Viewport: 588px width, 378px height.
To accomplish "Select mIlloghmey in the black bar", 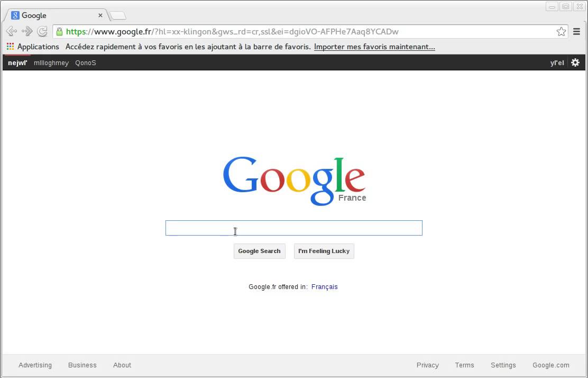I will [51, 62].
